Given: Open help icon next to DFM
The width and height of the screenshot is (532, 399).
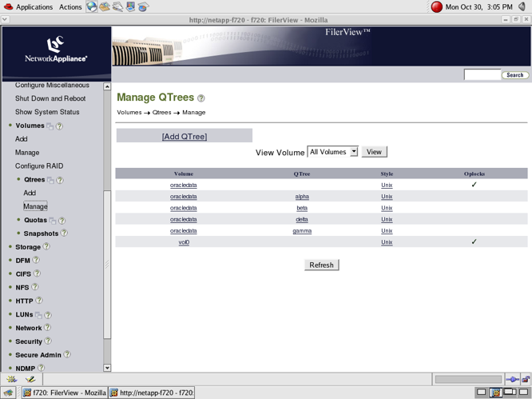Looking at the screenshot, I should pos(36,260).
